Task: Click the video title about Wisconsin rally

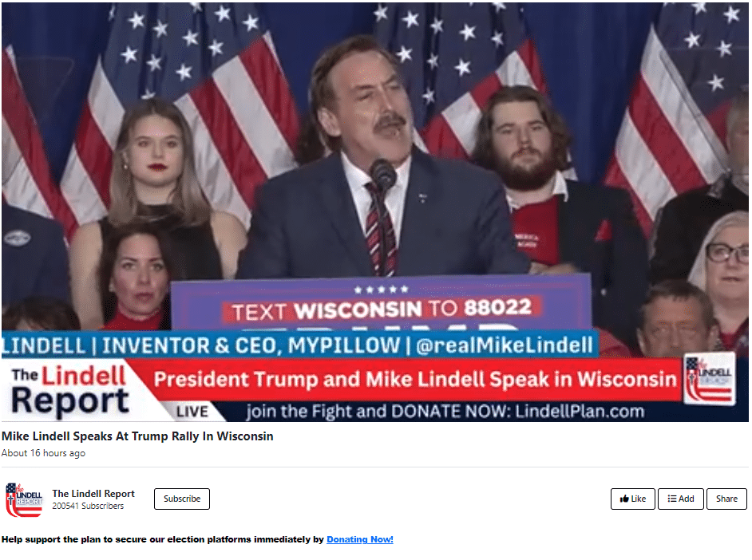Action: (x=137, y=436)
